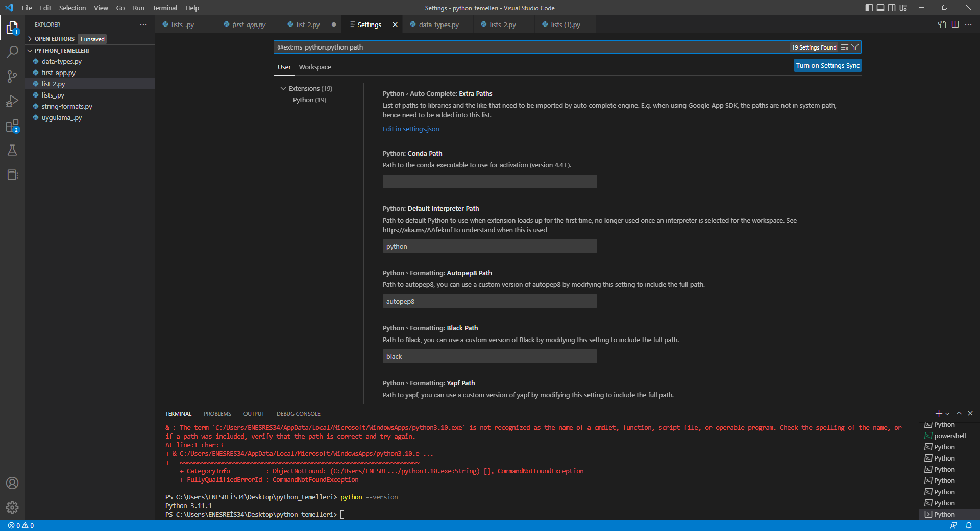Toggle panel layout icon
The height and width of the screenshot is (531, 980).
(x=880, y=8)
